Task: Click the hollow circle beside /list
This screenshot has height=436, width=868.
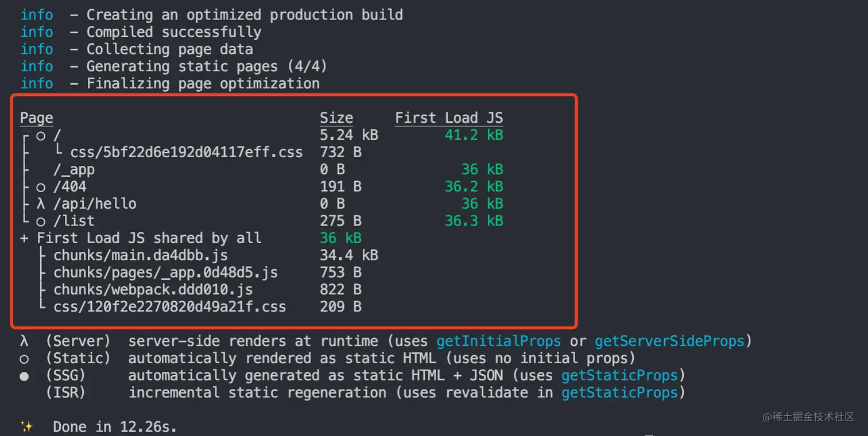Action: point(41,221)
